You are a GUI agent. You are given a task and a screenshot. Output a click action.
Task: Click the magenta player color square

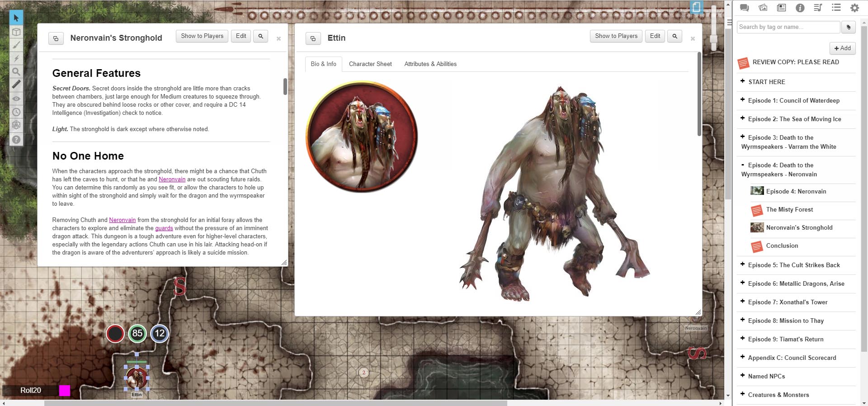pyautogui.click(x=65, y=390)
